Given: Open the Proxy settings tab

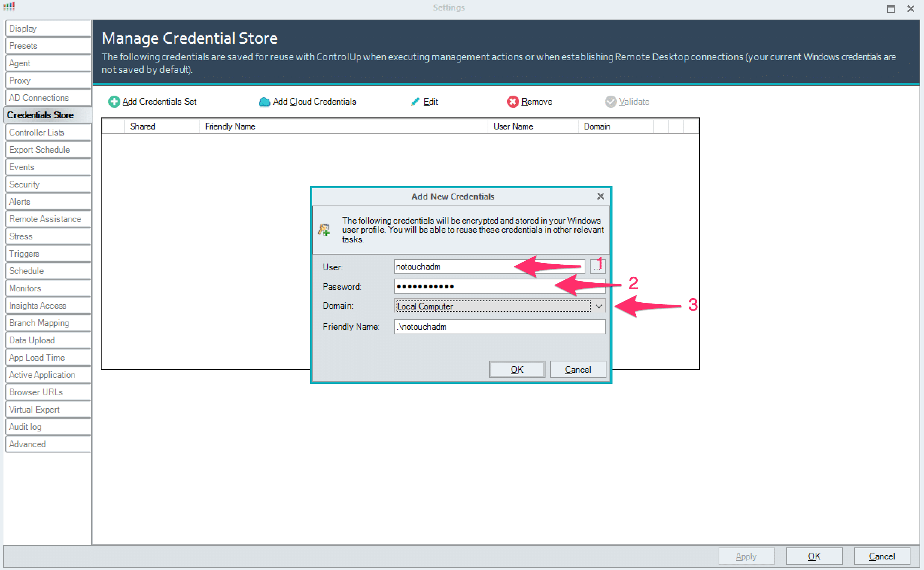Looking at the screenshot, I should [48, 81].
